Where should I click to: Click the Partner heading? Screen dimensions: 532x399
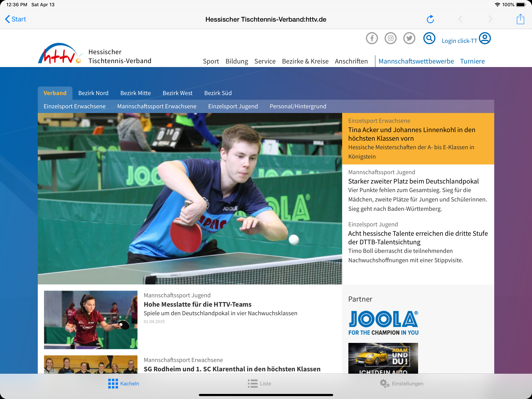pos(360,299)
